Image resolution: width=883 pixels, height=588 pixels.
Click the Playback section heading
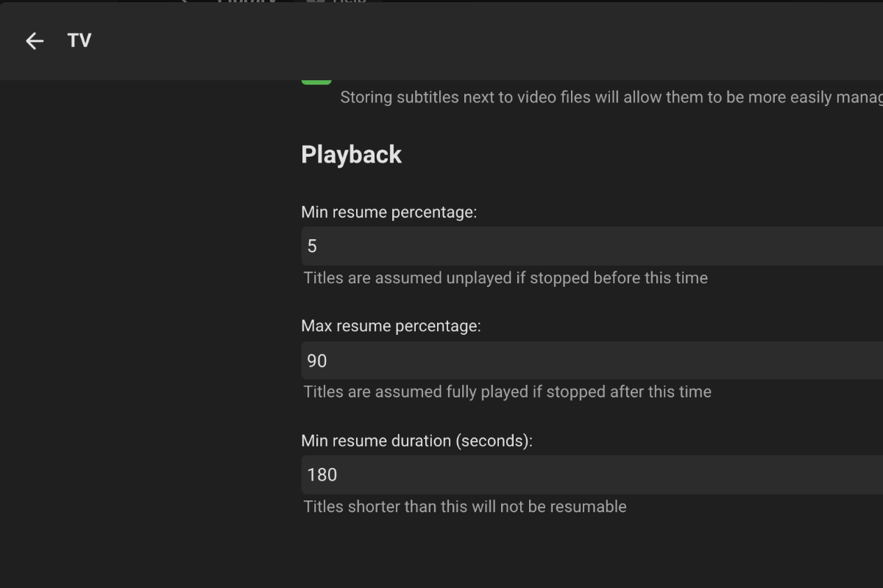tap(351, 155)
